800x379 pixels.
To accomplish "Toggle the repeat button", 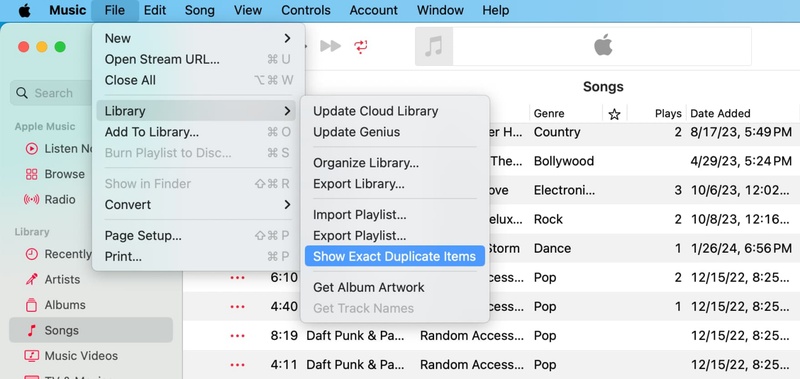I will [361, 46].
